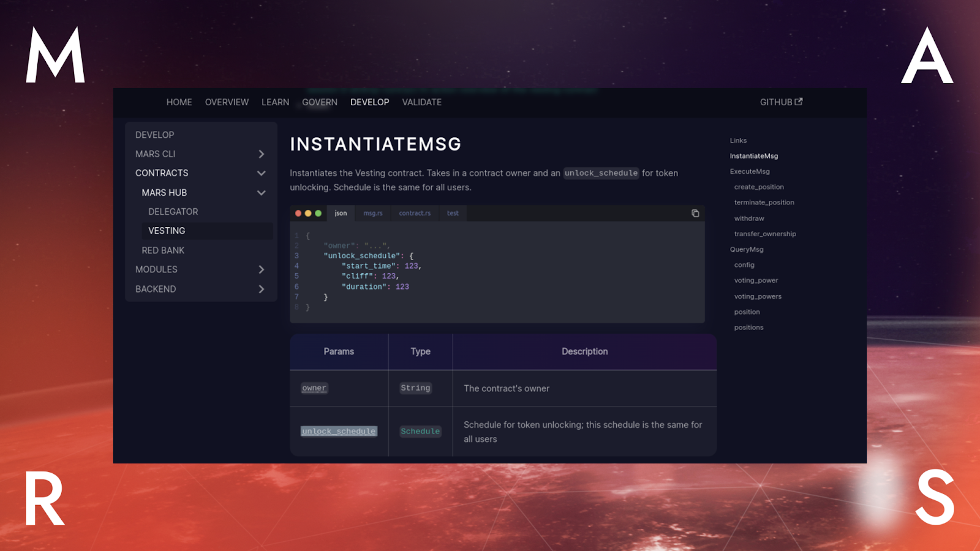
Task: Click the Params column header
Action: coord(339,351)
